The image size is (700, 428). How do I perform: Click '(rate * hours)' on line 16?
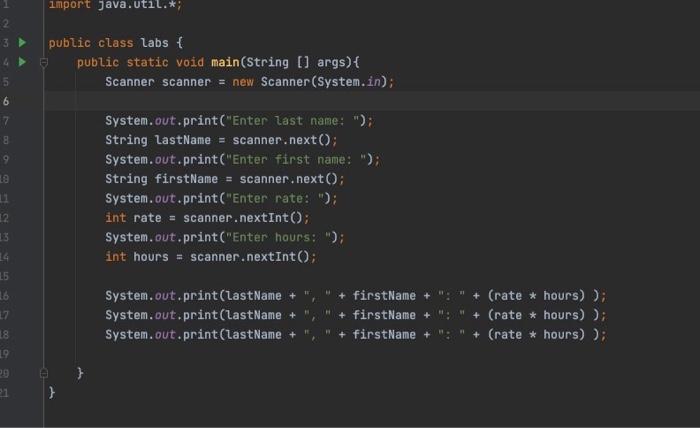(x=536, y=295)
